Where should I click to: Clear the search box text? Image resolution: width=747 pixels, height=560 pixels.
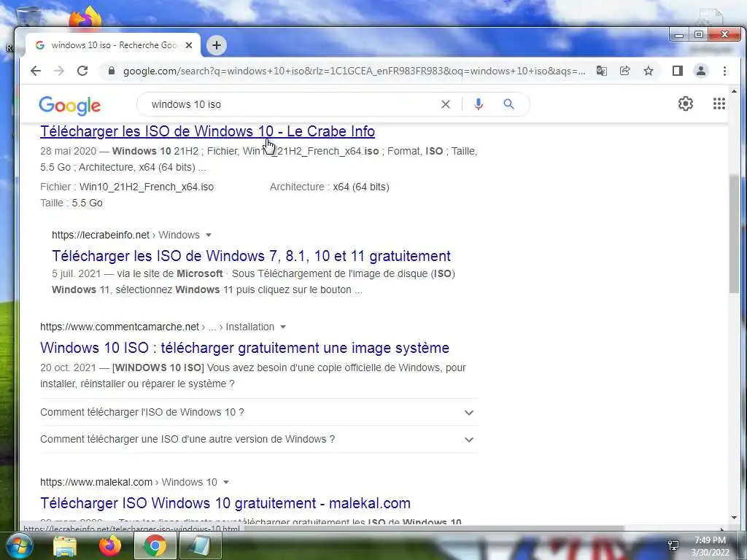pos(446,104)
